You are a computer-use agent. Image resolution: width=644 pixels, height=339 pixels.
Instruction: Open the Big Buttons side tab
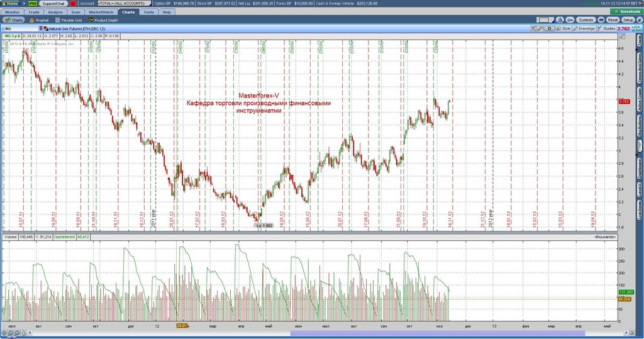pos(639,125)
